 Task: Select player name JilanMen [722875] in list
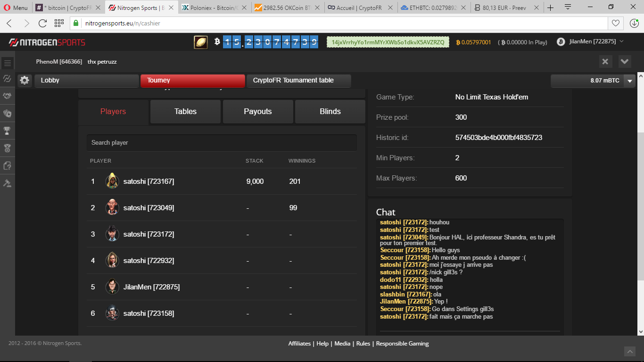tap(151, 287)
